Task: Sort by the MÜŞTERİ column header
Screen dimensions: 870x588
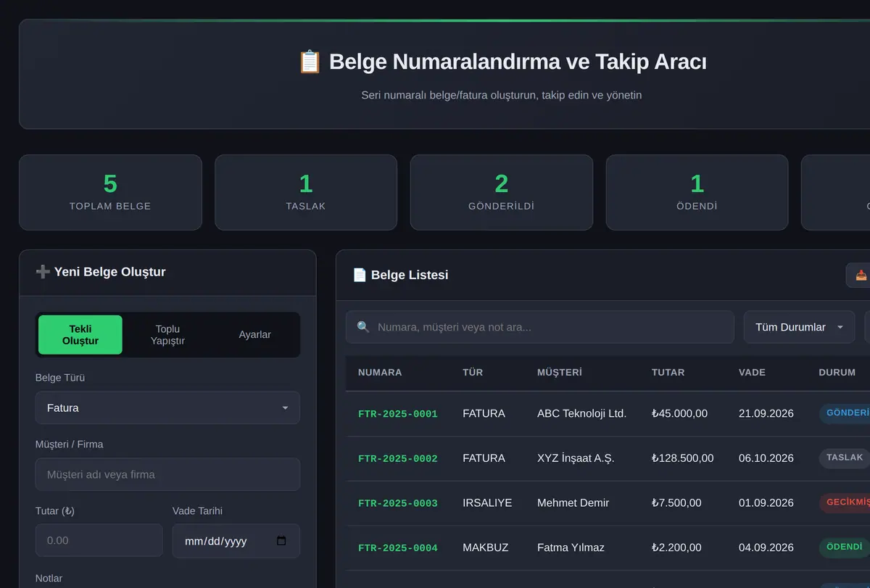Action: coord(560,373)
